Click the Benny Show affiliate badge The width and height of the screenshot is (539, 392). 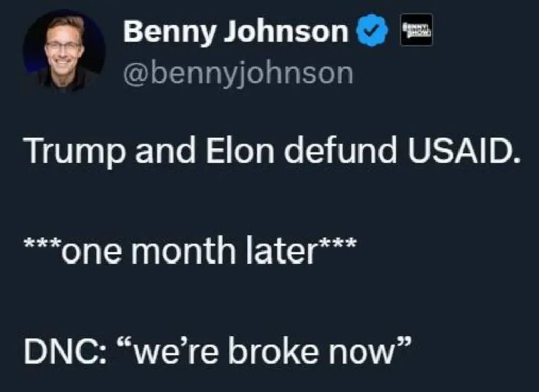click(x=416, y=29)
